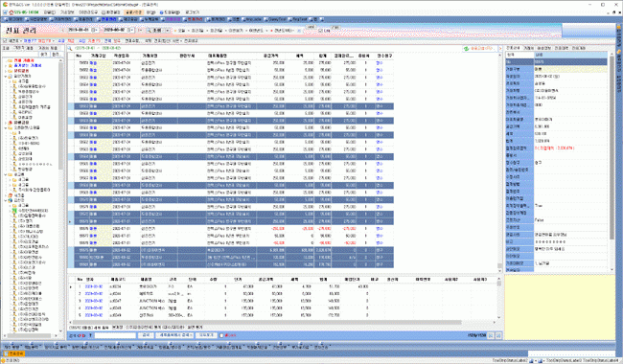This screenshot has height=364, width=623.
Task: Click first navigation icon at bottom bar right
Action: [491, 335]
